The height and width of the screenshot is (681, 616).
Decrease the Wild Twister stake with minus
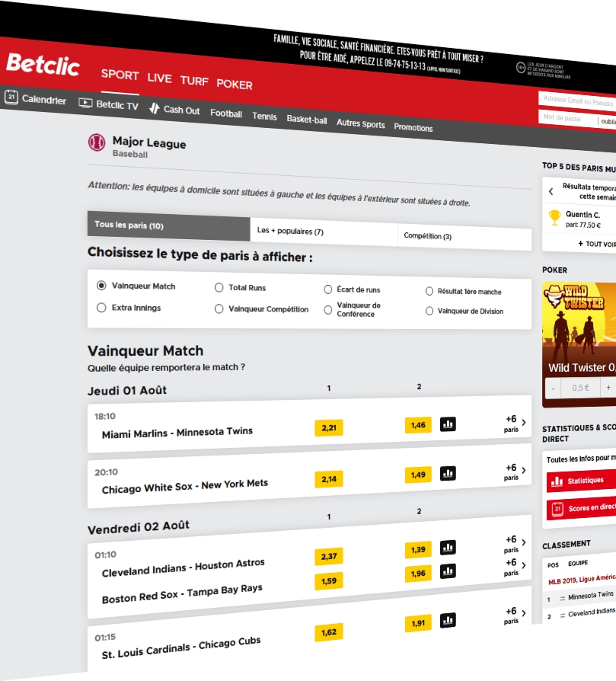coord(553,388)
